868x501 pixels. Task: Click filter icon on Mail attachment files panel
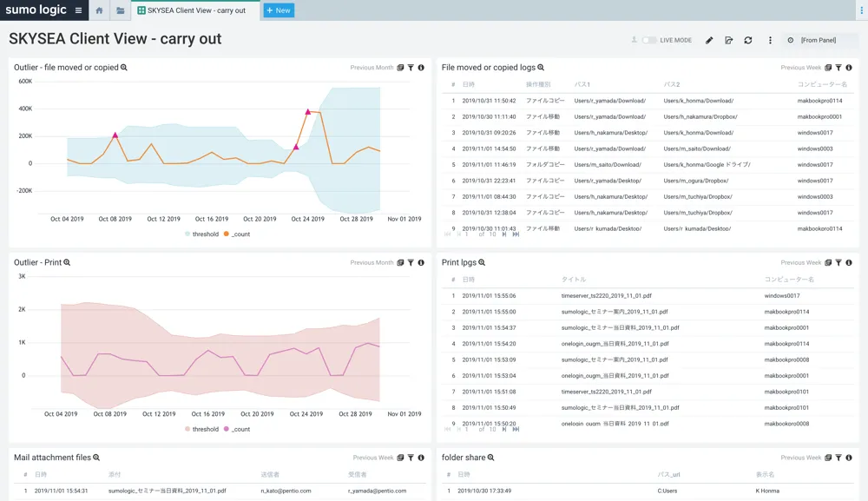click(411, 458)
